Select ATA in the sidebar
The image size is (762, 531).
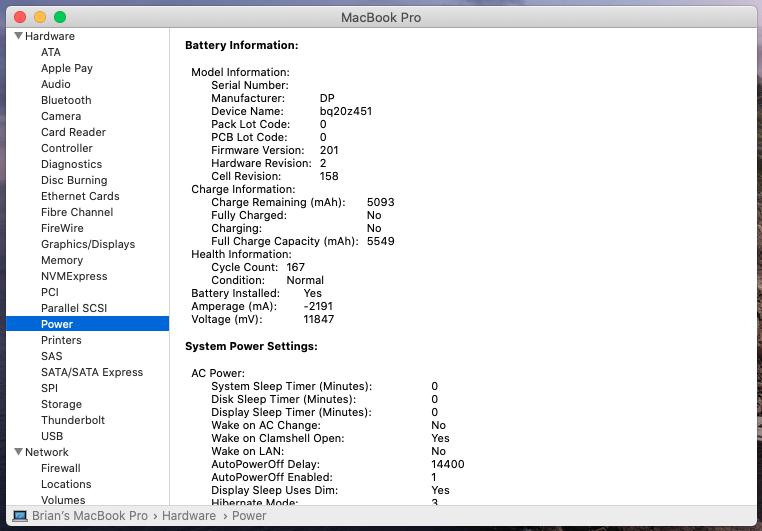pos(51,52)
